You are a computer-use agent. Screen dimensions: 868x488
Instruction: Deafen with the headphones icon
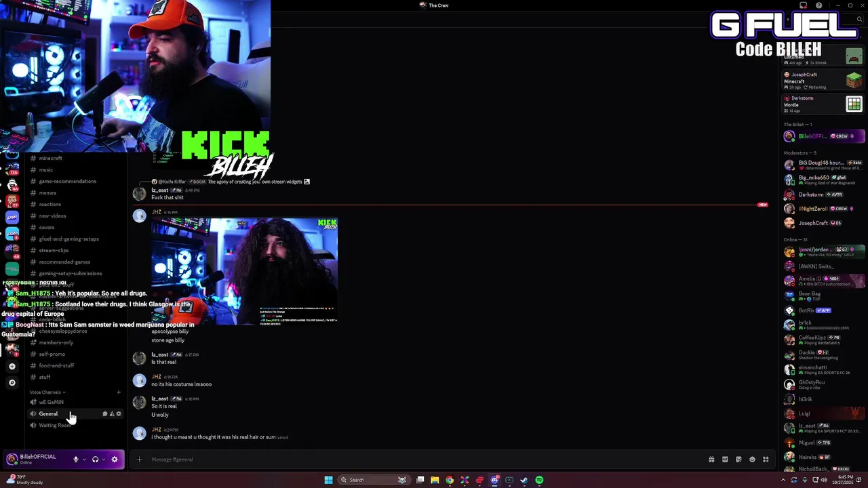click(95, 460)
